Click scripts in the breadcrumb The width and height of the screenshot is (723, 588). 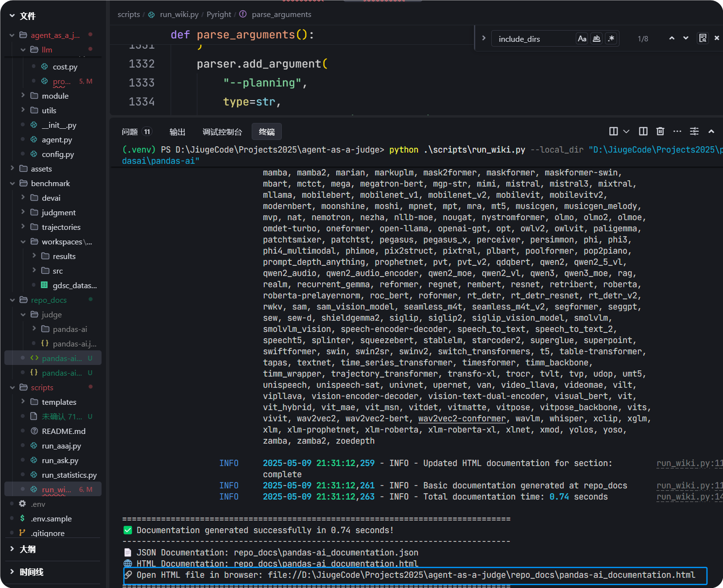(129, 15)
